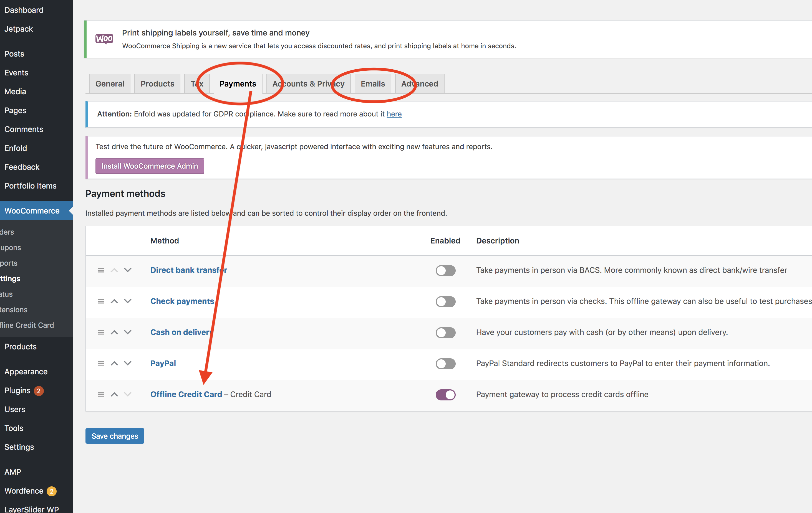The image size is (812, 513).
Task: Open Check payments settings link
Action: tap(182, 301)
